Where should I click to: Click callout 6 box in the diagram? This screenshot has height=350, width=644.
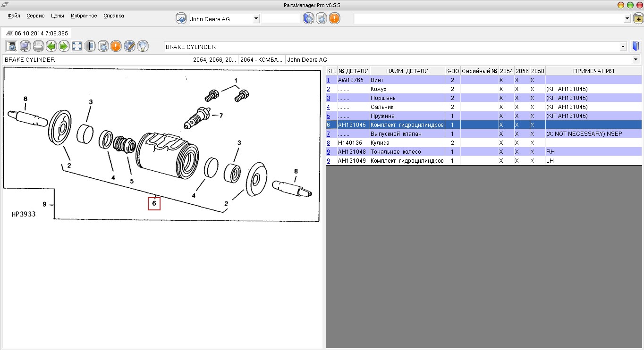pyautogui.click(x=154, y=203)
